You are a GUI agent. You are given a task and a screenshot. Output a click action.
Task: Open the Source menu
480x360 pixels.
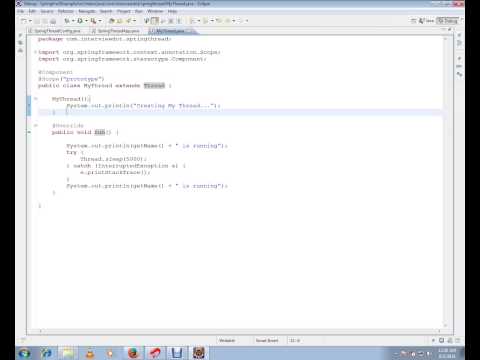tap(47, 11)
